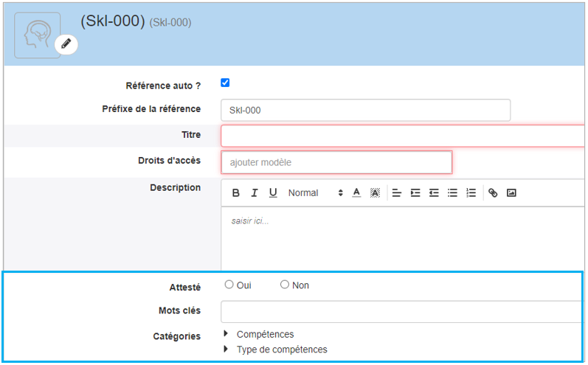Decrease indent in Description editor
The height and width of the screenshot is (365, 588).
coord(434,193)
